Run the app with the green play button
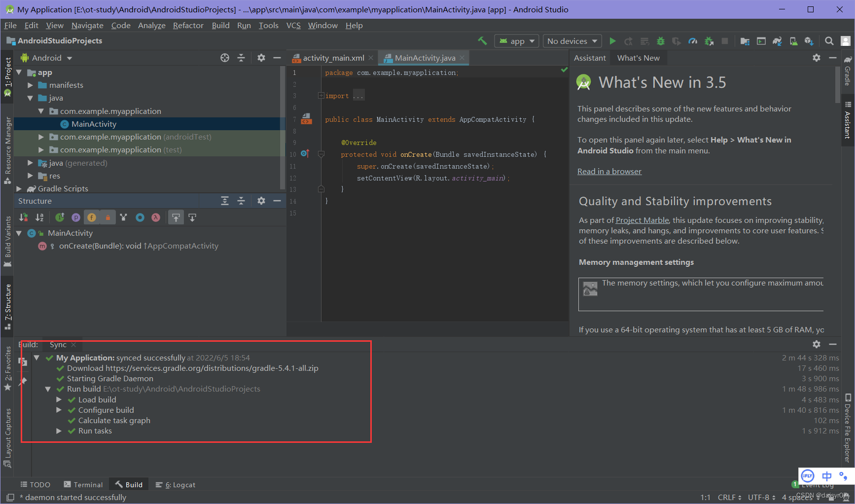Viewport: 855px width, 504px height. (x=612, y=41)
